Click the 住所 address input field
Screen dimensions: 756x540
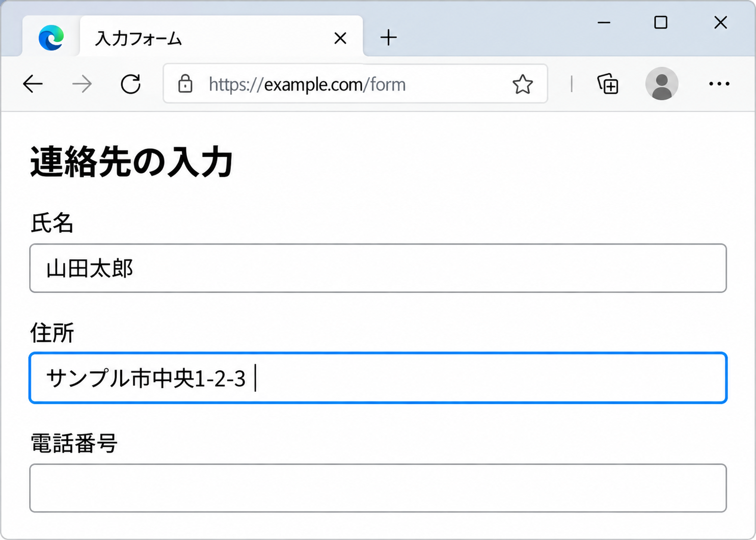coord(378,378)
